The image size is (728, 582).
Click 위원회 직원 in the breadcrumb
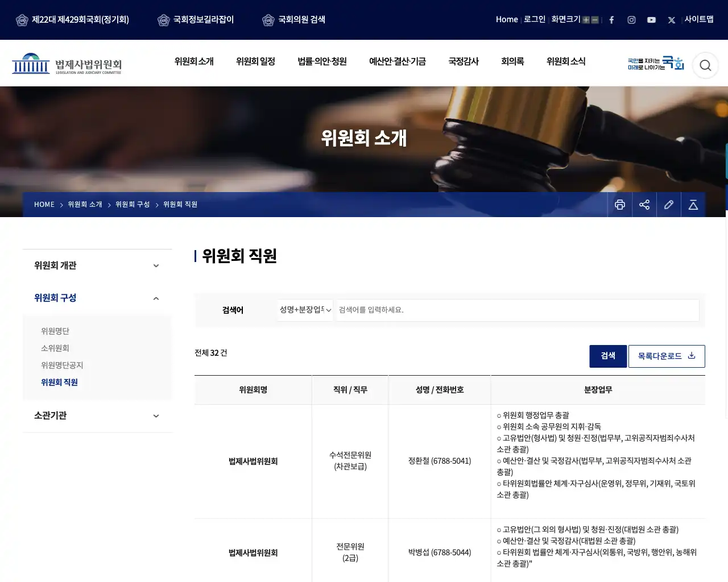tap(180, 205)
